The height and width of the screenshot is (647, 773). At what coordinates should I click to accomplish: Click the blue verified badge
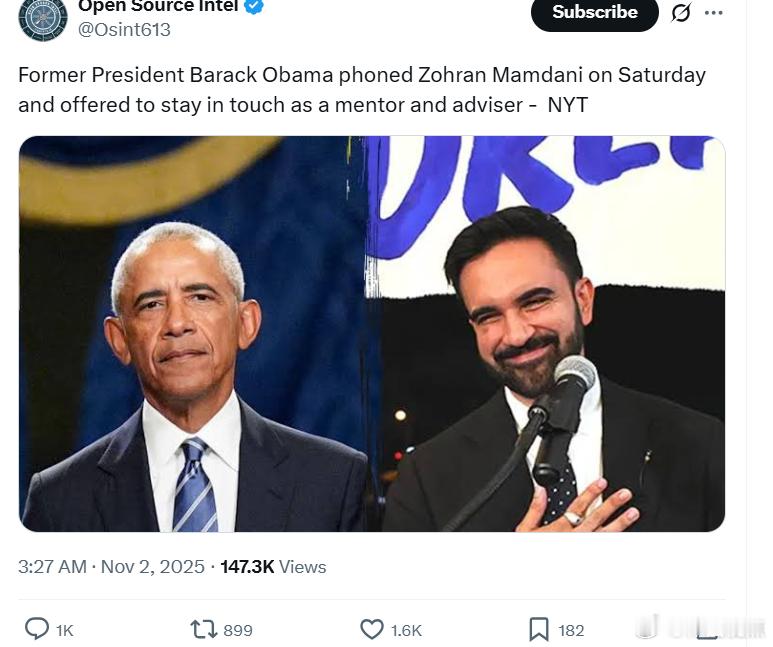(x=255, y=6)
